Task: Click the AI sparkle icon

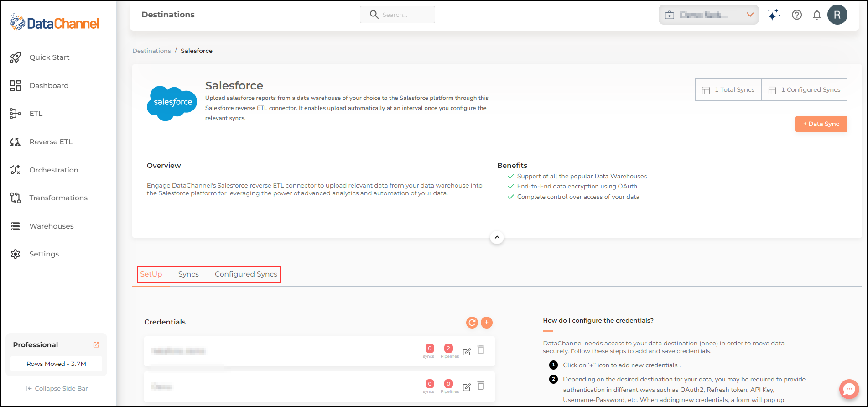Action: point(774,15)
